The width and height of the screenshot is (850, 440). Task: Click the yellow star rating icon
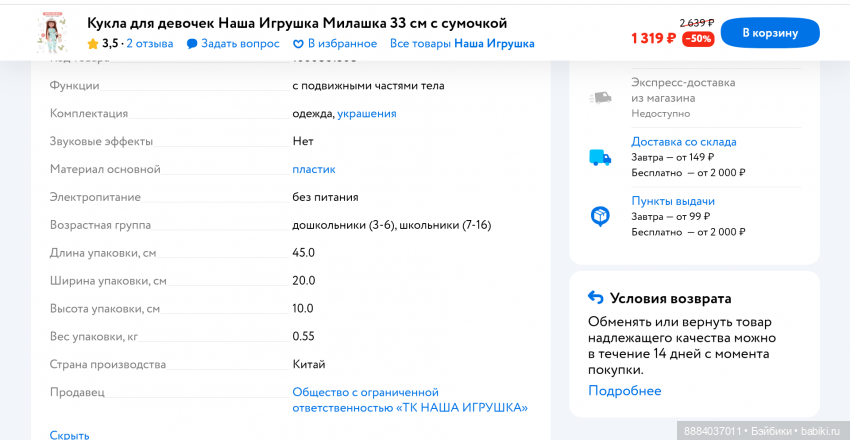point(93,44)
